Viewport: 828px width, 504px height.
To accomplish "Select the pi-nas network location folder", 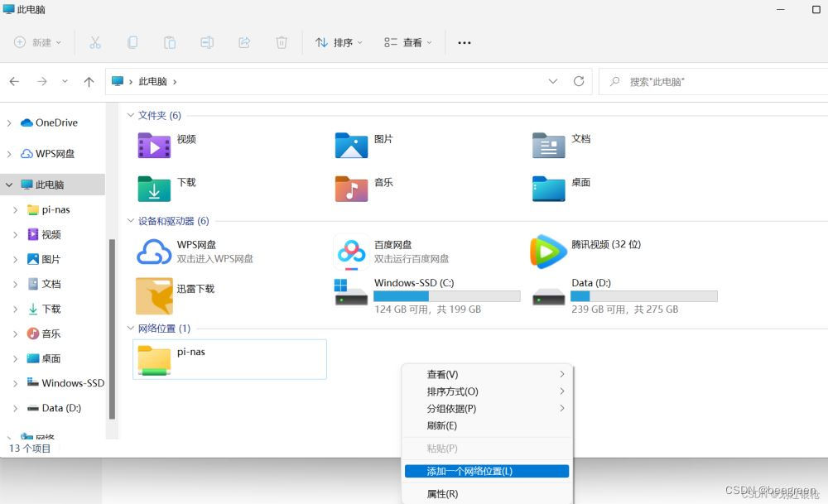I will coord(229,359).
